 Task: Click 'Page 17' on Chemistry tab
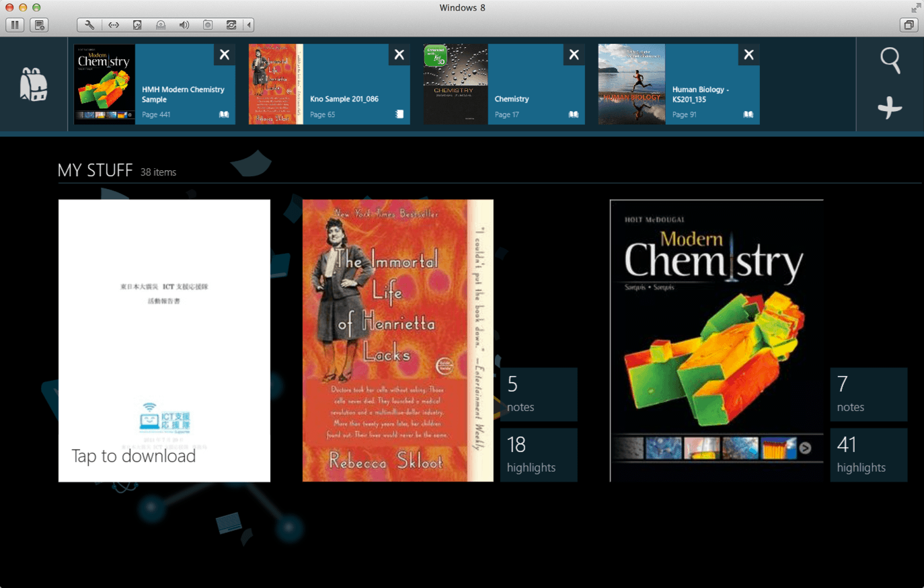tap(506, 114)
